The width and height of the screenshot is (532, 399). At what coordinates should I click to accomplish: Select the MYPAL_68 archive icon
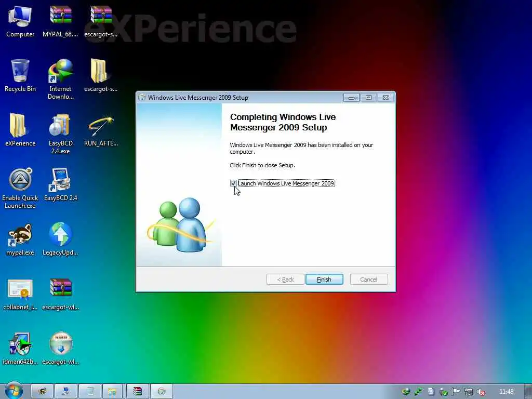pyautogui.click(x=60, y=21)
